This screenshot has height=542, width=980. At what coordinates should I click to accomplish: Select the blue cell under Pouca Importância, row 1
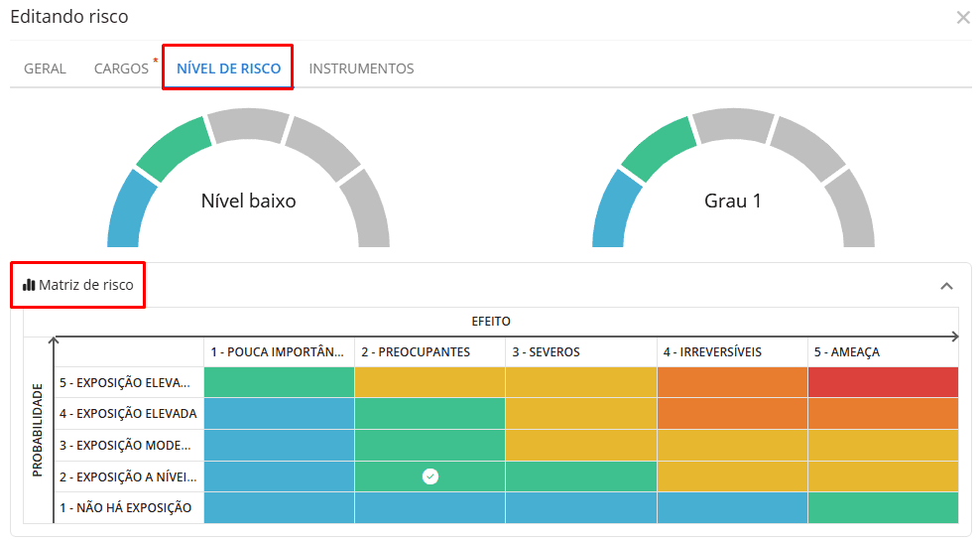[x=279, y=507]
